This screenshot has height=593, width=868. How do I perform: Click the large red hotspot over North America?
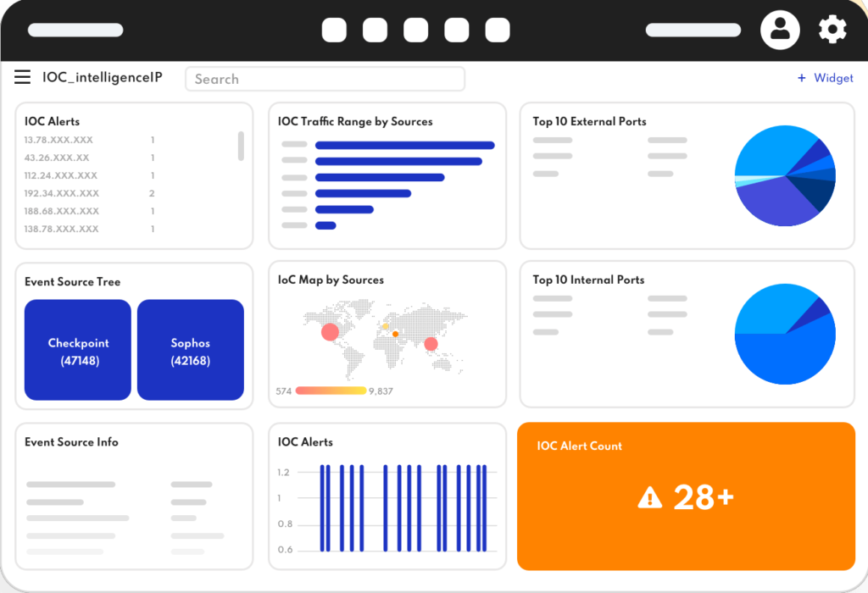pos(330,332)
